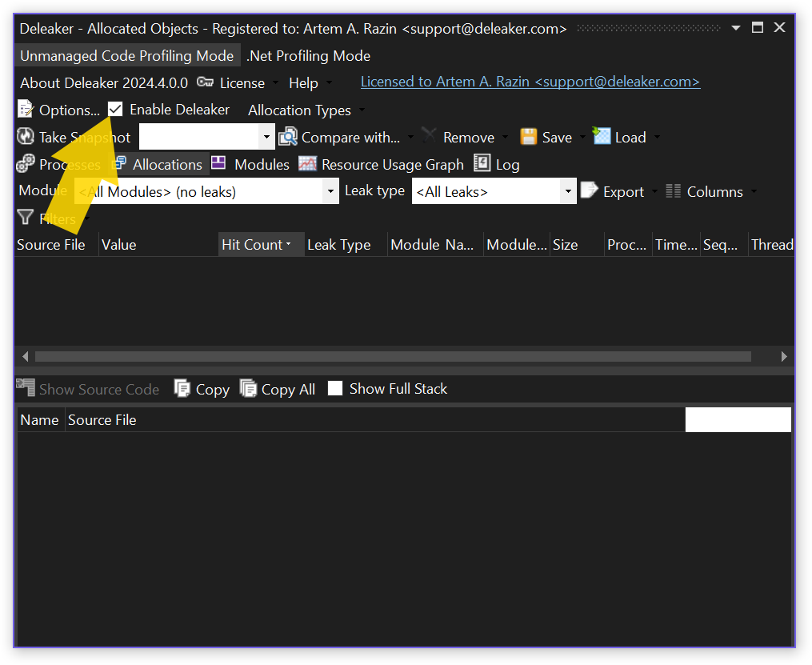This screenshot has height=665, width=812.
Task: Click the horizontal scrollbar in allocations list
Action: 392,356
